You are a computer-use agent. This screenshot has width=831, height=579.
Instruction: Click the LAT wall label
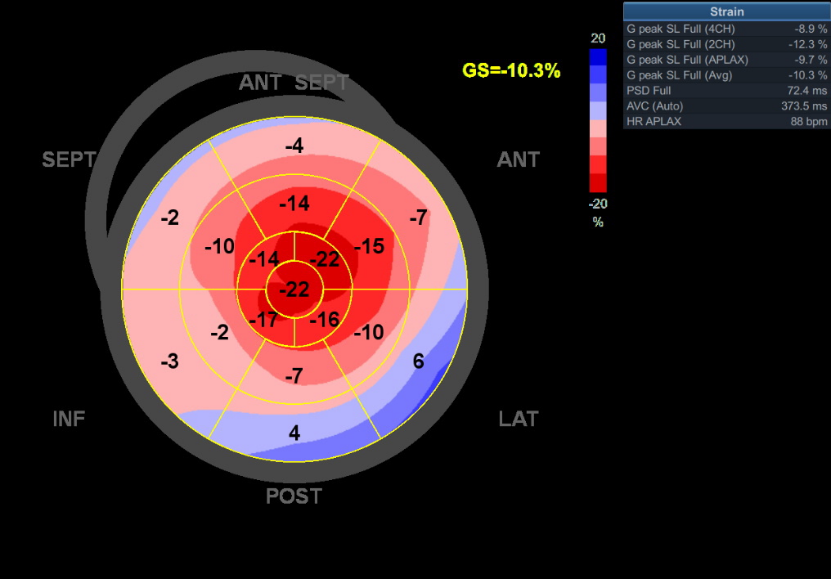(x=518, y=419)
